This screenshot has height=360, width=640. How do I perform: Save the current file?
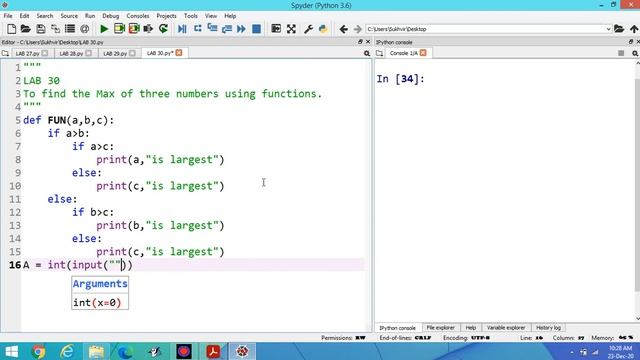40,29
